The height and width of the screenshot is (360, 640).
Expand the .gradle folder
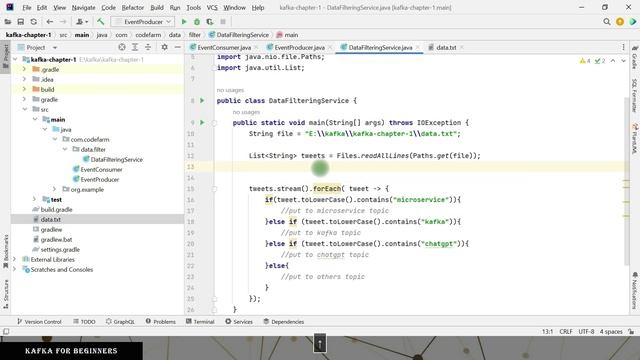pos(24,69)
